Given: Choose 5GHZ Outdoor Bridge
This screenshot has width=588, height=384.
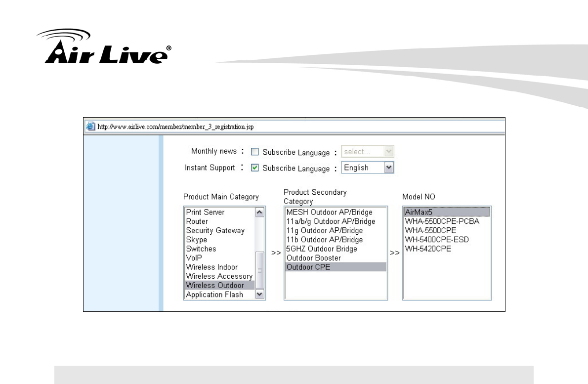Looking at the screenshot, I should [x=336, y=249].
